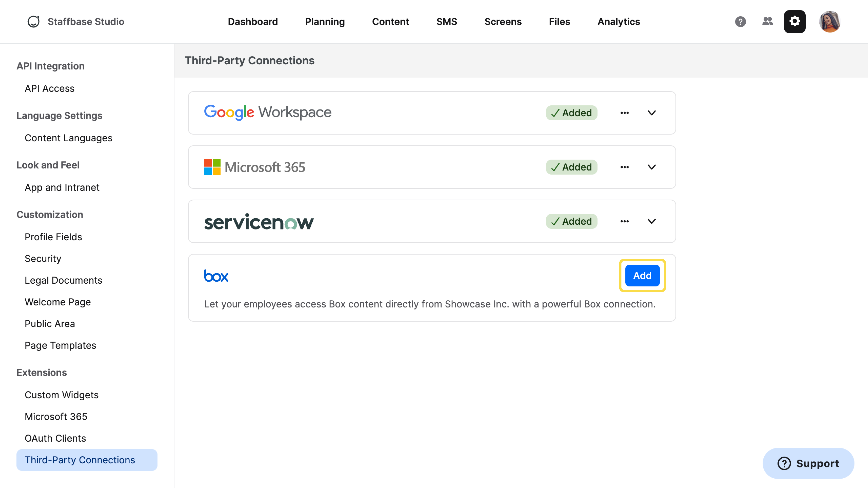868x488 pixels.
Task: Expand the ServiceNow connection
Action: pos(652,221)
